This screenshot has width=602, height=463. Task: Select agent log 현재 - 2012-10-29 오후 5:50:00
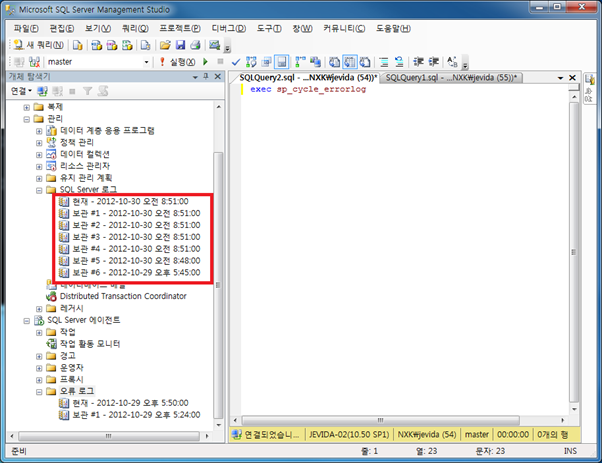pyautogui.click(x=131, y=403)
